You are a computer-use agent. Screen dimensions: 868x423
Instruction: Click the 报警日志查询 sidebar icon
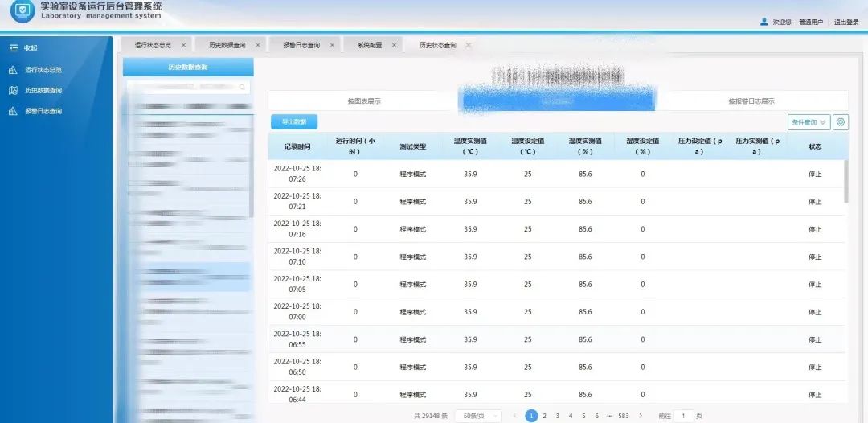(x=13, y=112)
